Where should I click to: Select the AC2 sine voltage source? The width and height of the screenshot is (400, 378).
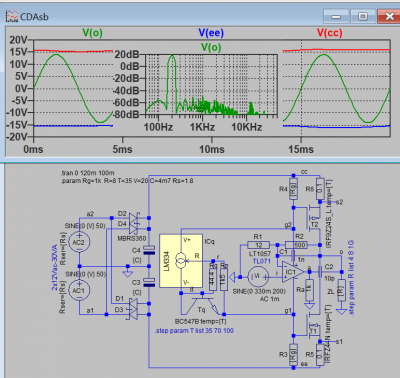[x=79, y=243]
